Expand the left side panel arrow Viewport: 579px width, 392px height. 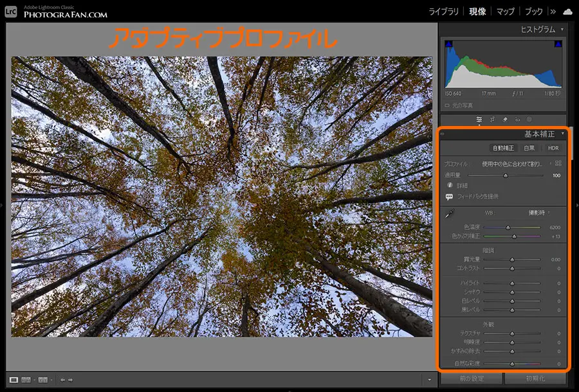pos(2,205)
